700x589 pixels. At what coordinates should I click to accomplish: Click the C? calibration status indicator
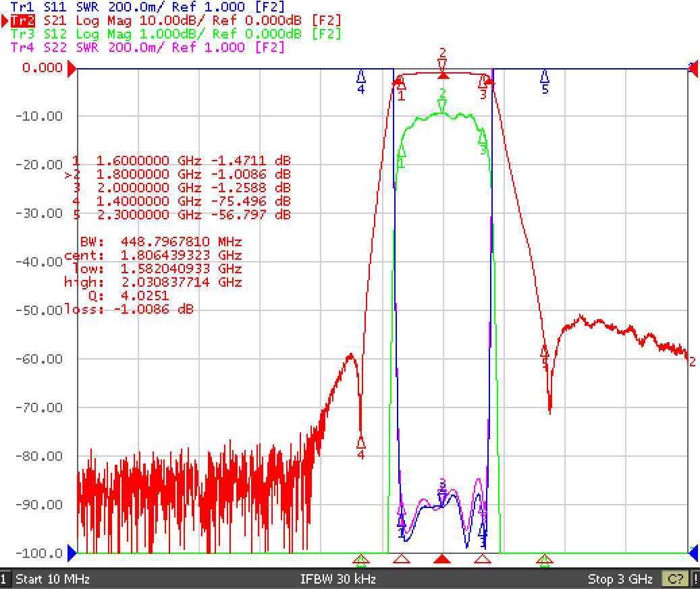[x=676, y=579]
